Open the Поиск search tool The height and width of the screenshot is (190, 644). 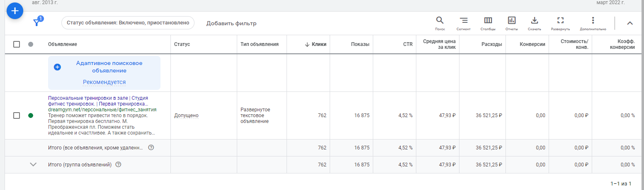440,23
